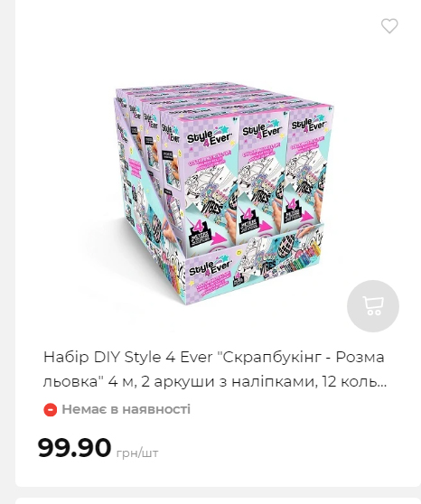Click pink arrow "4" badge on left box
The height and width of the screenshot is (504, 421).
point(205,233)
